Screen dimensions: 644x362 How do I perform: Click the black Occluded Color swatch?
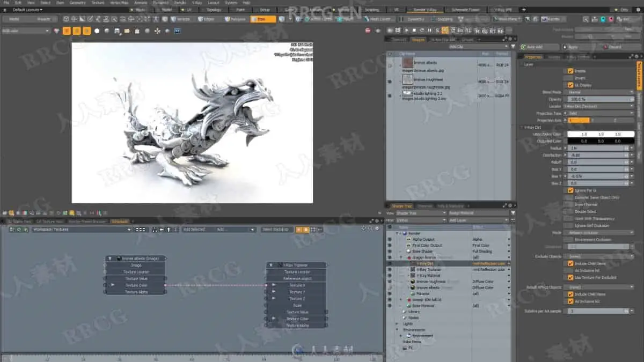point(601,141)
